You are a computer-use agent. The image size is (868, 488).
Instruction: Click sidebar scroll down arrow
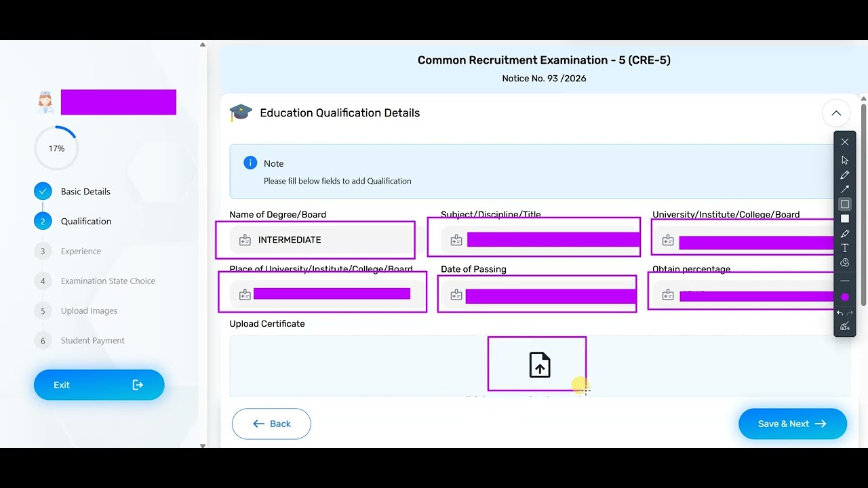[202, 445]
